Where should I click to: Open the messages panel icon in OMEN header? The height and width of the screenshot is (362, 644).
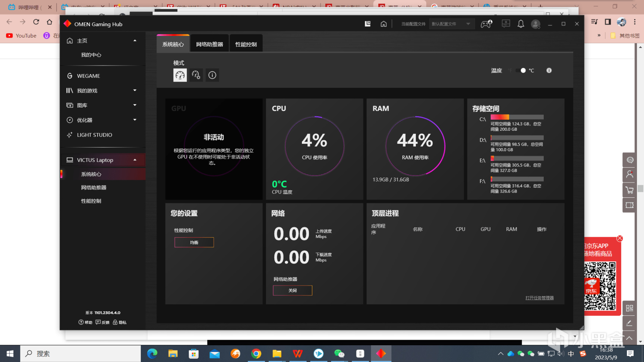(506, 24)
